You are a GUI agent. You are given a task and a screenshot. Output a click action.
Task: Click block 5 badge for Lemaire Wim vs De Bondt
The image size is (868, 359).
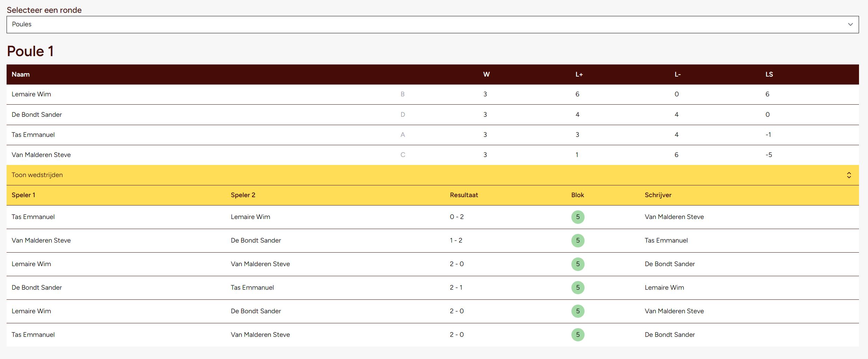pyautogui.click(x=578, y=311)
